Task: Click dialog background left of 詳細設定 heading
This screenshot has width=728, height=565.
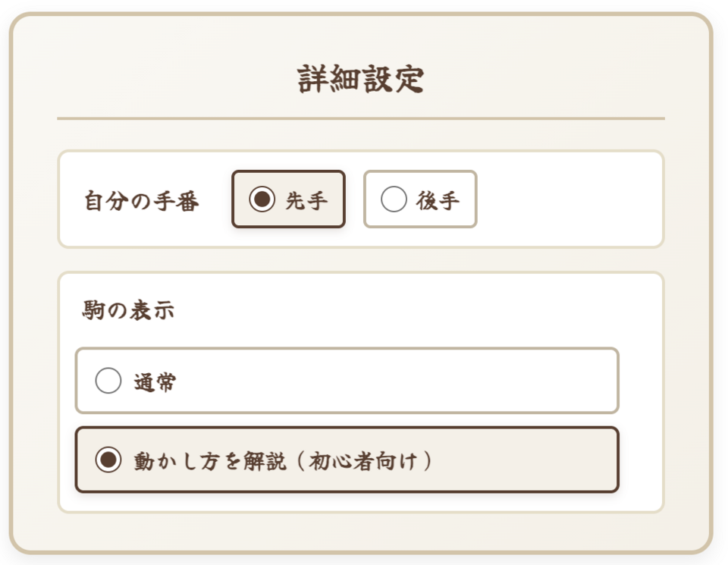Action: coord(152,80)
